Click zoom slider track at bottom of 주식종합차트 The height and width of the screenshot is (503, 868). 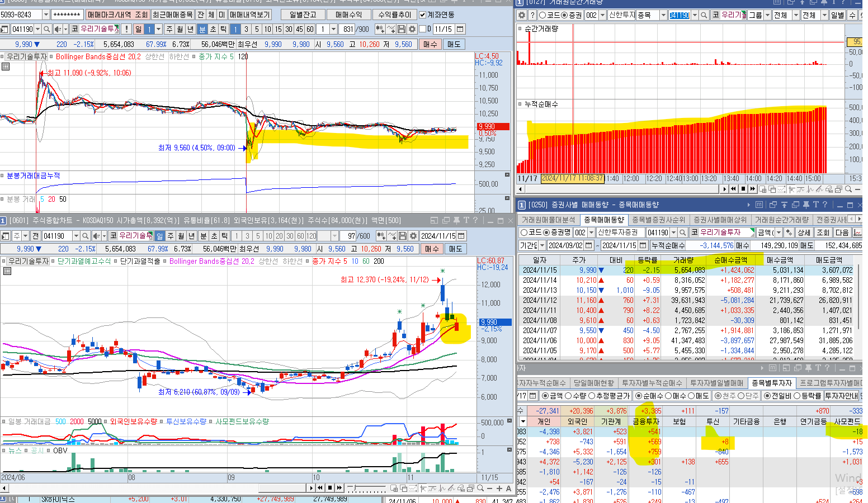coord(366,486)
